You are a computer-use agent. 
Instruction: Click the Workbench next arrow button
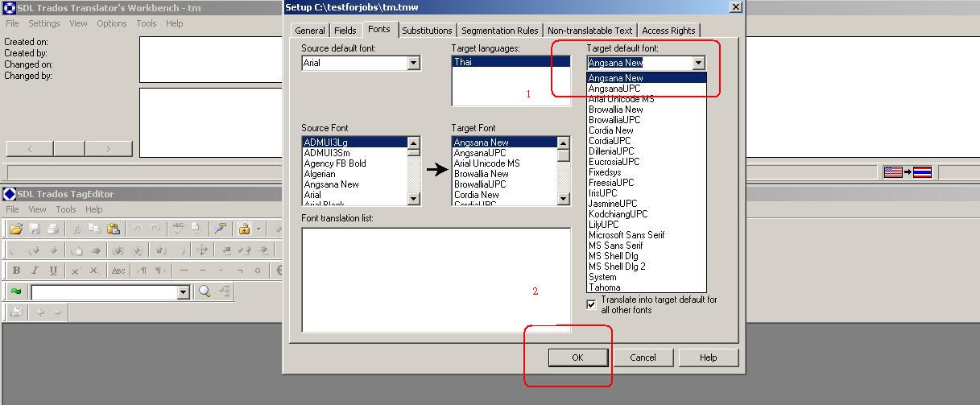click(109, 149)
